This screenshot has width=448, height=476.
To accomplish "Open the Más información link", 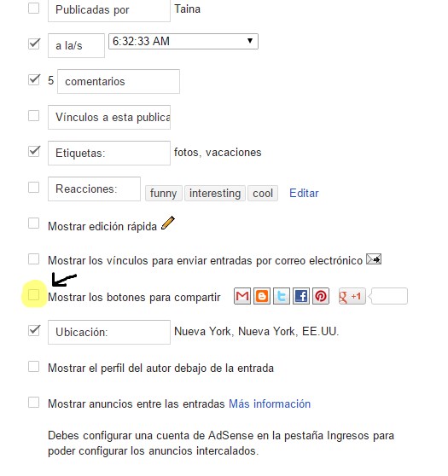I will 270,404.
